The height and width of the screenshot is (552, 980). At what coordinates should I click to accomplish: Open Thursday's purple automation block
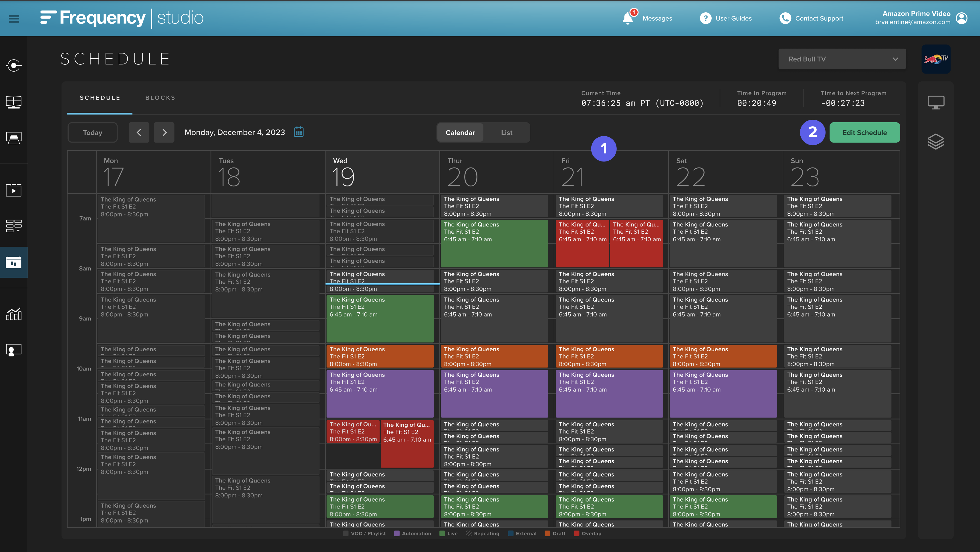[x=494, y=394]
